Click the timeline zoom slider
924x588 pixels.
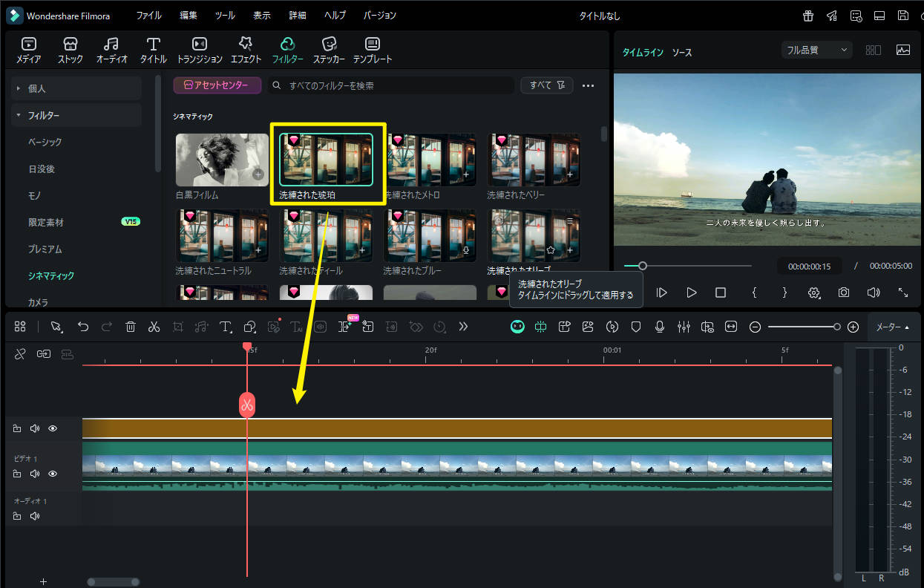point(803,327)
